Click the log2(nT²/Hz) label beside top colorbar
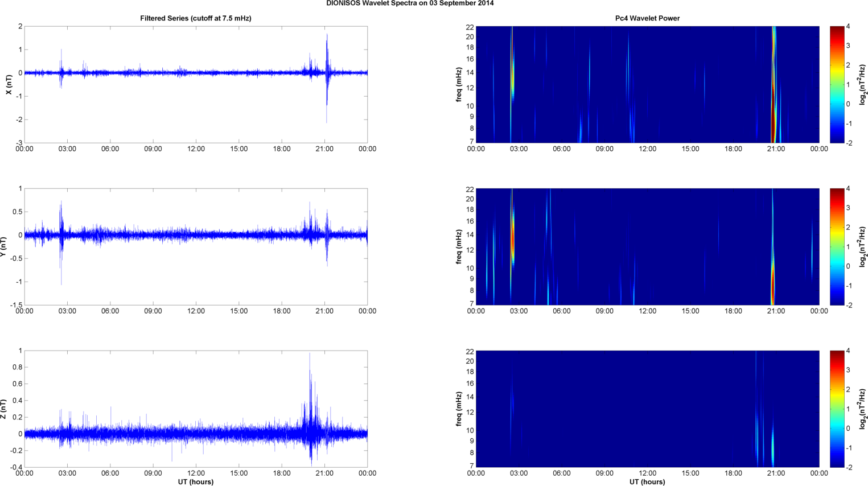The height and width of the screenshot is (486, 868). tap(863, 84)
